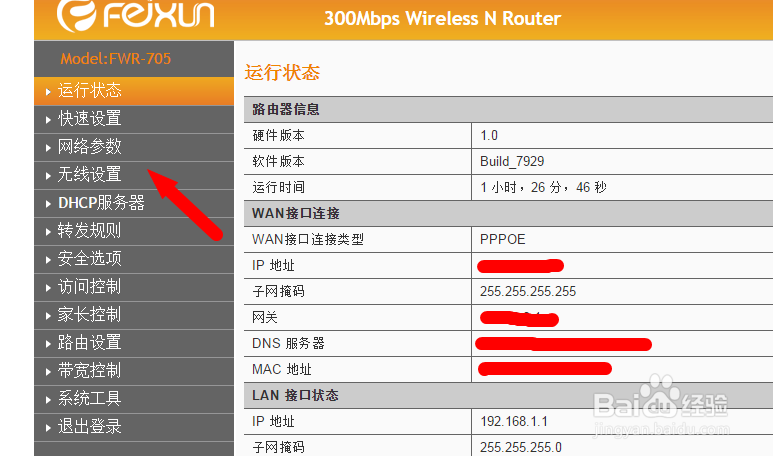Viewport: 773px width, 456px height.
Task: Select 系统工具 system tools
Action: (x=134, y=399)
